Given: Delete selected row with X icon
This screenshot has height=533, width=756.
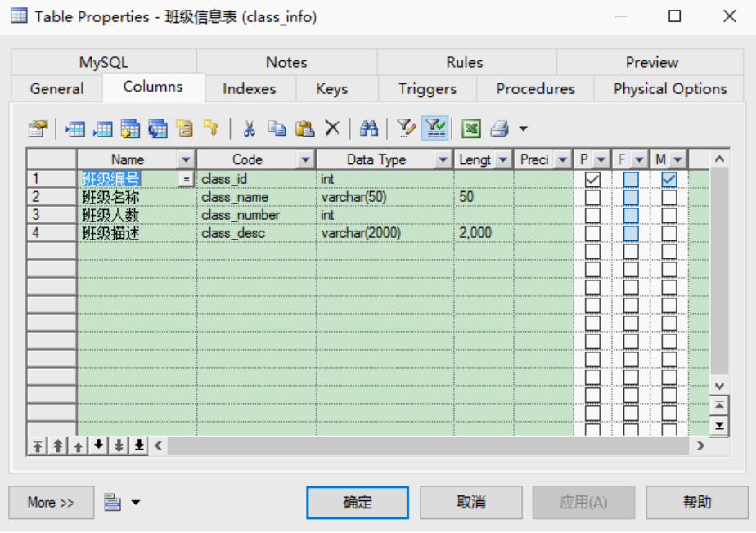Looking at the screenshot, I should point(332,128).
